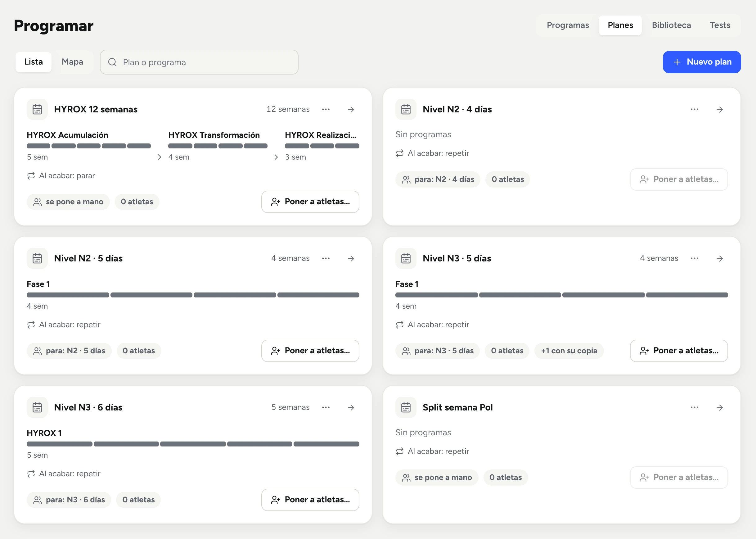This screenshot has width=756, height=539.
Task: Focus the Plan o programa search field
Action: coord(199,62)
